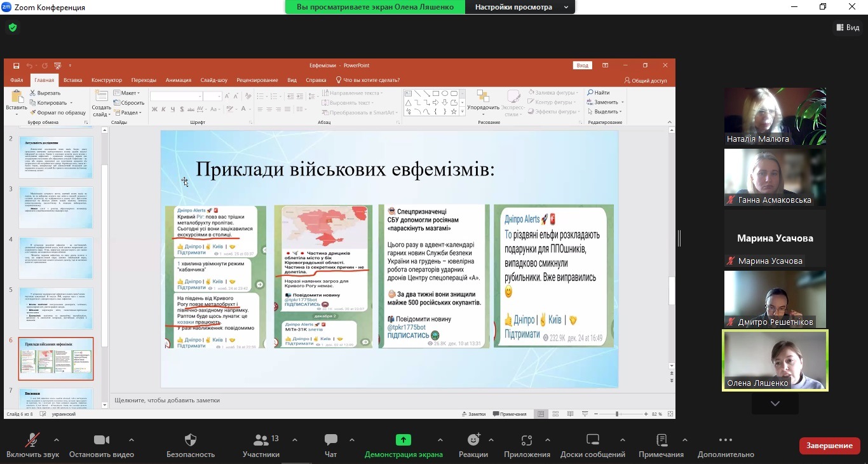Screen dimensions: 868x464
Task: Open the Приложения apps icon
Action: click(527, 440)
